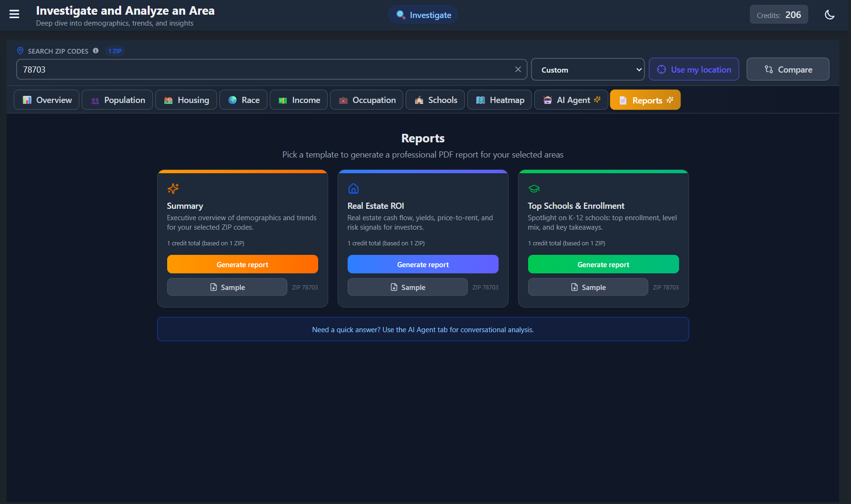Click the Summary sparkle icon
Image resolution: width=851 pixels, height=504 pixels.
tap(173, 188)
